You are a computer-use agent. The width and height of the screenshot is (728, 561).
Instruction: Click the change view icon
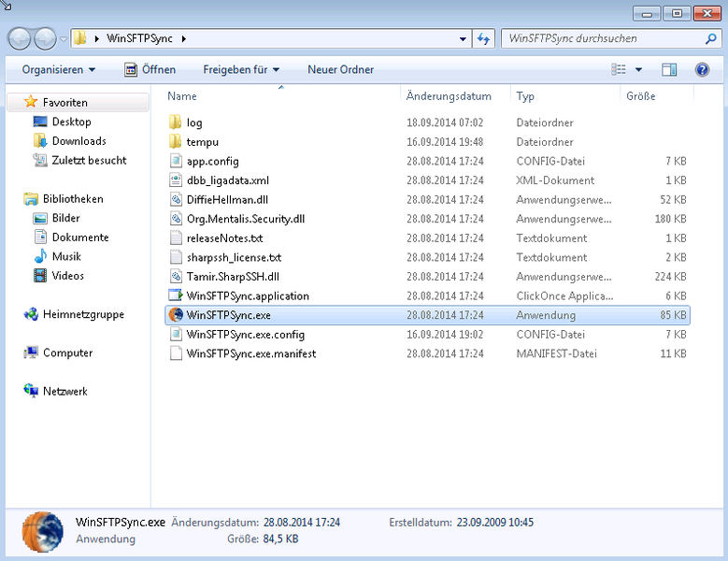618,70
